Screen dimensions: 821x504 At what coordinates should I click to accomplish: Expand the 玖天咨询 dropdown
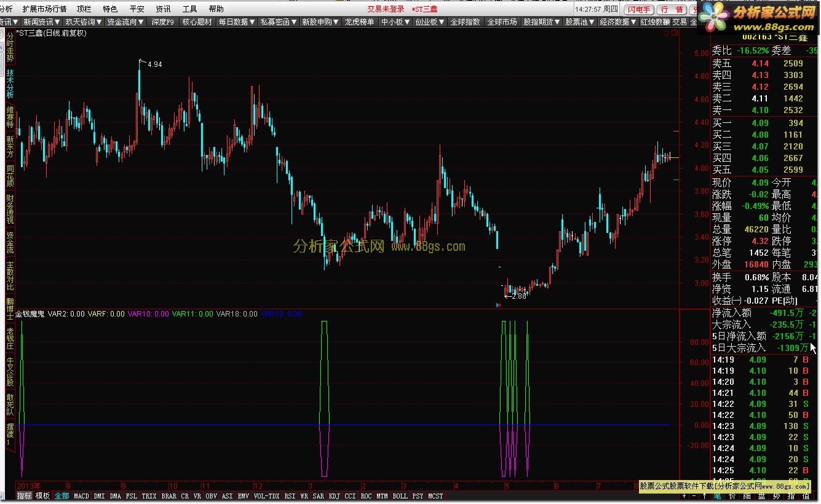[84, 22]
